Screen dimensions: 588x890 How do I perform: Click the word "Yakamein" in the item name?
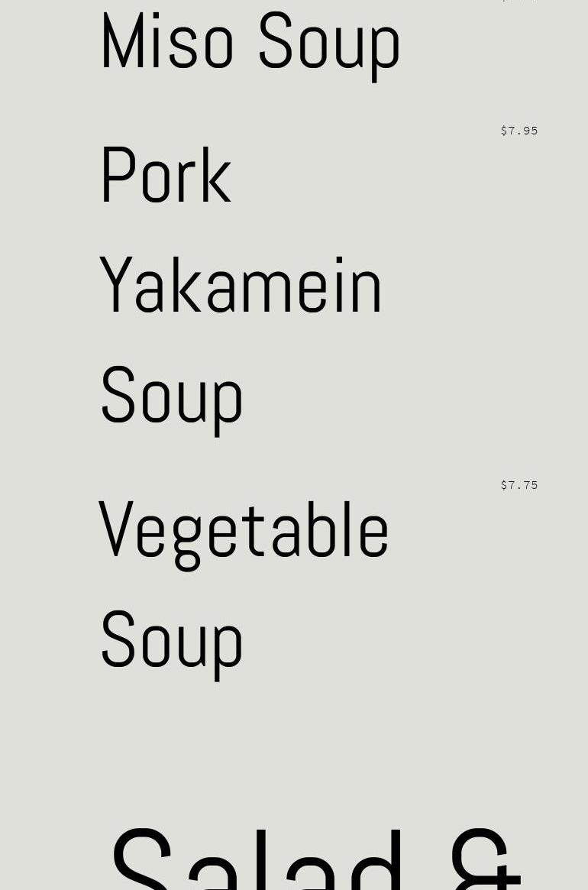[x=241, y=286]
